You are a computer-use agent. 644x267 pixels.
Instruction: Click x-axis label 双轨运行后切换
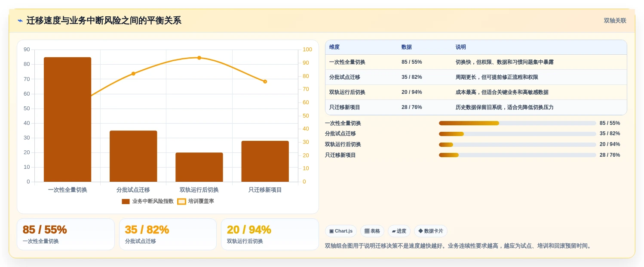click(x=199, y=190)
